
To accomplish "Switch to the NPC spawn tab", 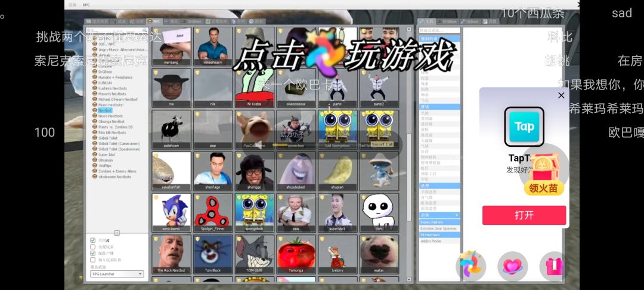I will pos(155,21).
